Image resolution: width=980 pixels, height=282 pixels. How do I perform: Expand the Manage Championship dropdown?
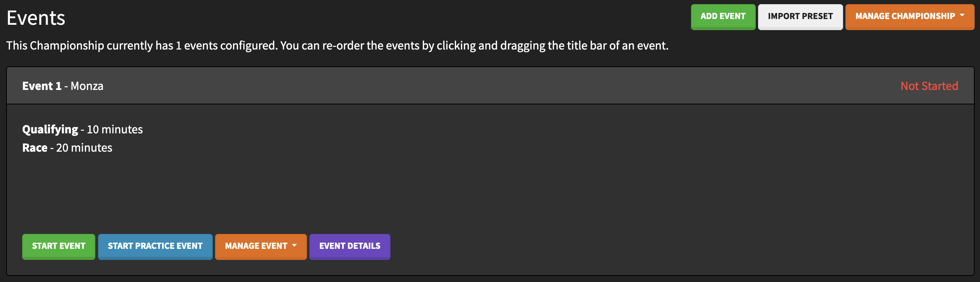904,17
